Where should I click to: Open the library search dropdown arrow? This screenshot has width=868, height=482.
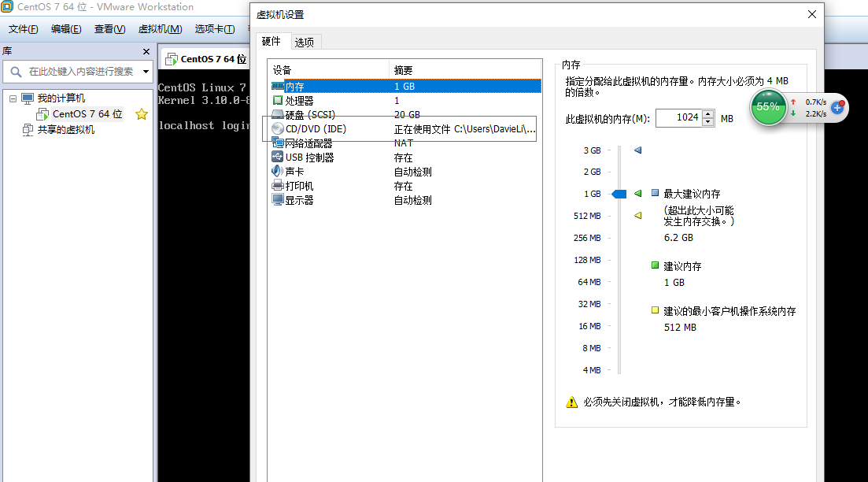pos(146,72)
